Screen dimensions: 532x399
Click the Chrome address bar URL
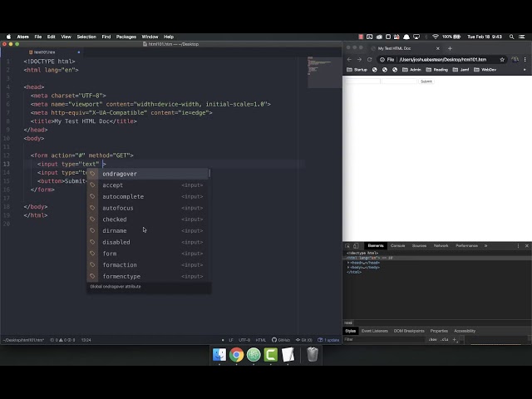click(443, 59)
